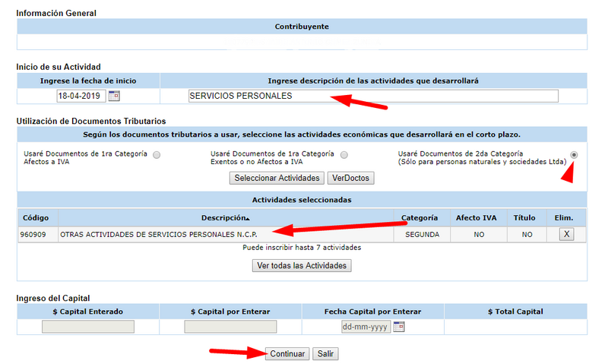Select the 2da Categoría documents radio button
Image resolution: width=608 pixels, height=364 pixels.
pos(574,154)
